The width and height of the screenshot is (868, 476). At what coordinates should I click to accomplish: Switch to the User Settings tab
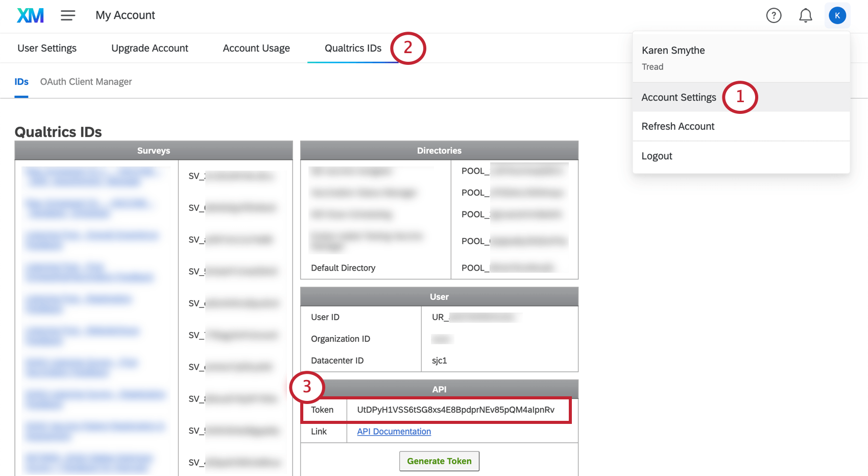pos(47,48)
